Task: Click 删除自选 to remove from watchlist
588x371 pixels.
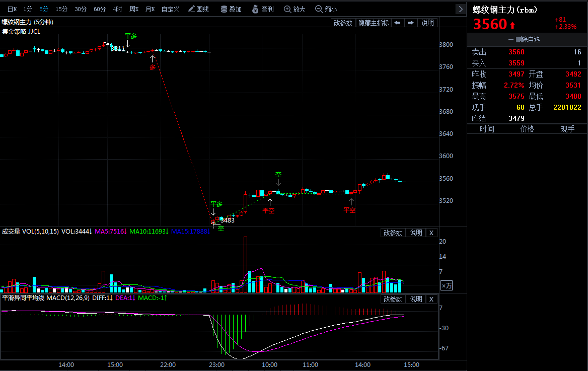Action: coord(527,39)
